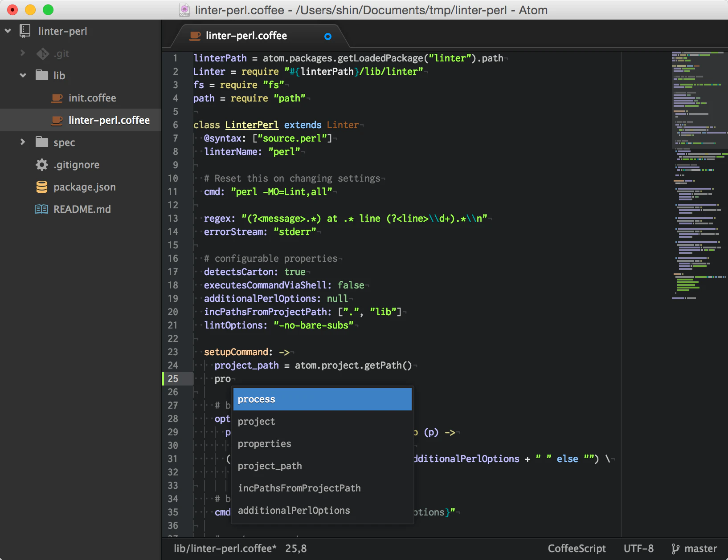Click the README.md book icon
This screenshot has height=560, width=728.
tap(41, 209)
